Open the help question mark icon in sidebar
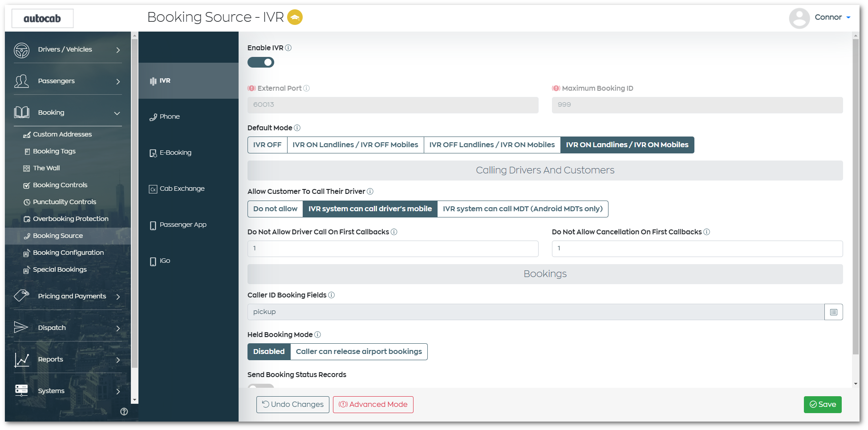868x430 pixels. [x=124, y=411]
